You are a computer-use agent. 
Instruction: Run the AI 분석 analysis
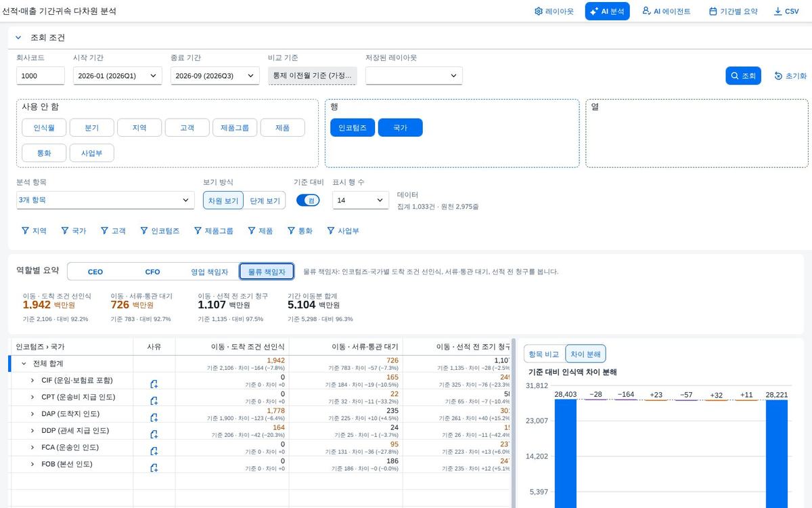click(607, 12)
